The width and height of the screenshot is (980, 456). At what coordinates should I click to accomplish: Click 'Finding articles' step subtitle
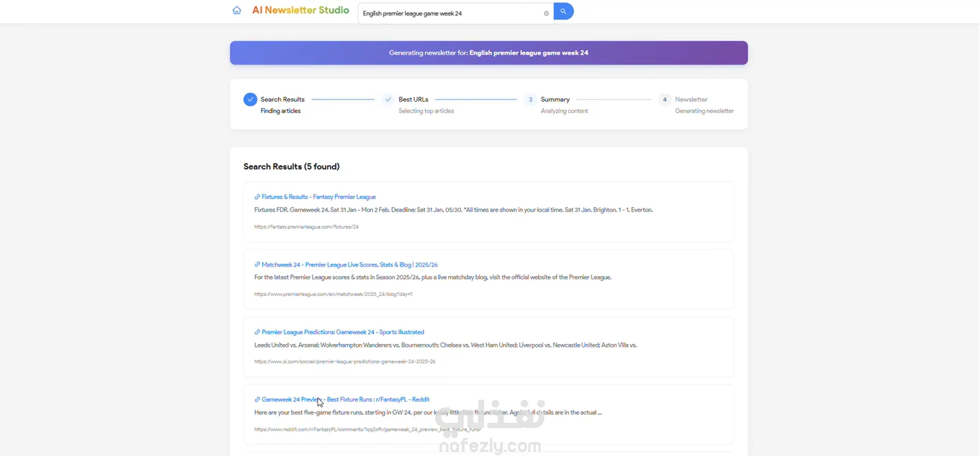click(x=280, y=111)
